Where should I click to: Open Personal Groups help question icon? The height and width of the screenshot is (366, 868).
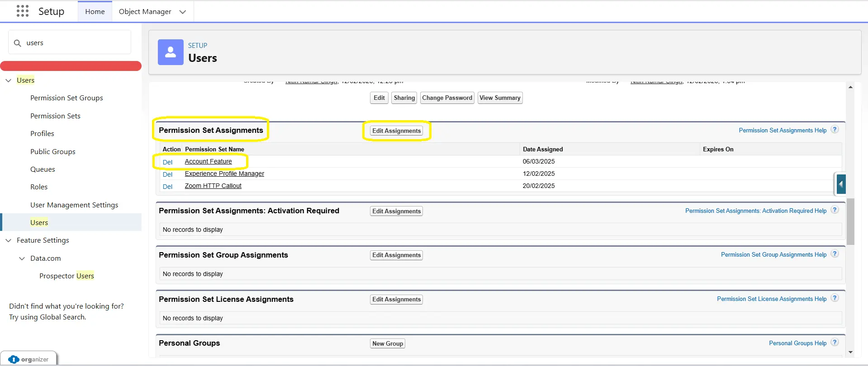[x=835, y=342]
